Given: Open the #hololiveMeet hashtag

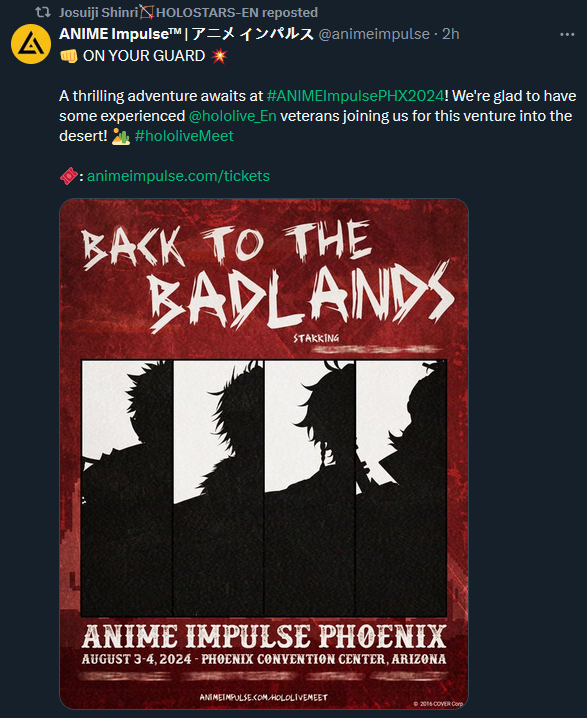Looking at the screenshot, I should [184, 136].
